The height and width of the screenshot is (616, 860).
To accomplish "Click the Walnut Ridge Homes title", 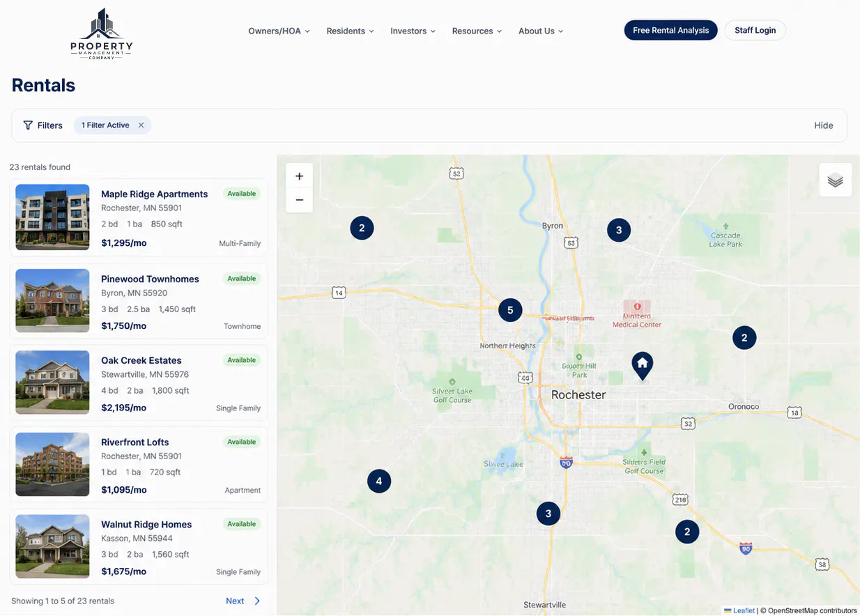I will coord(146,525).
